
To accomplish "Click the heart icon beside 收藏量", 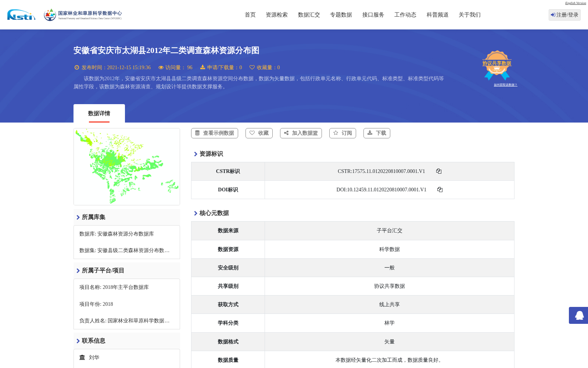I will click(x=252, y=67).
